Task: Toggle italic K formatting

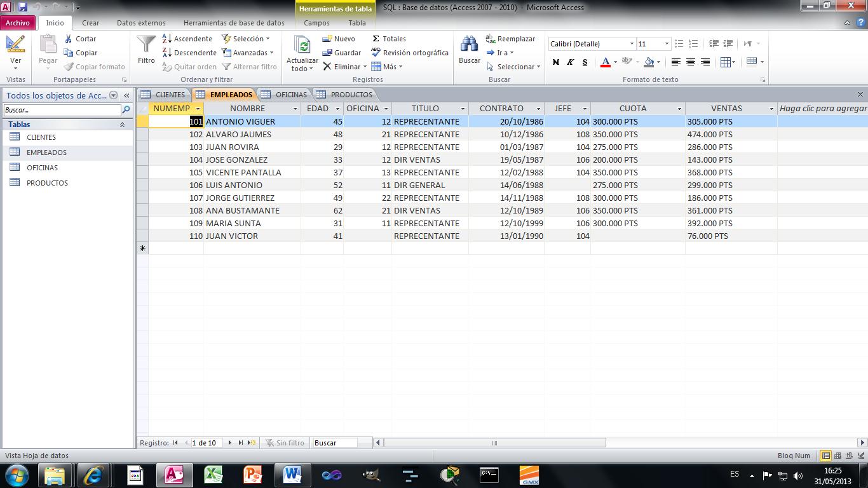Action: pyautogui.click(x=571, y=62)
